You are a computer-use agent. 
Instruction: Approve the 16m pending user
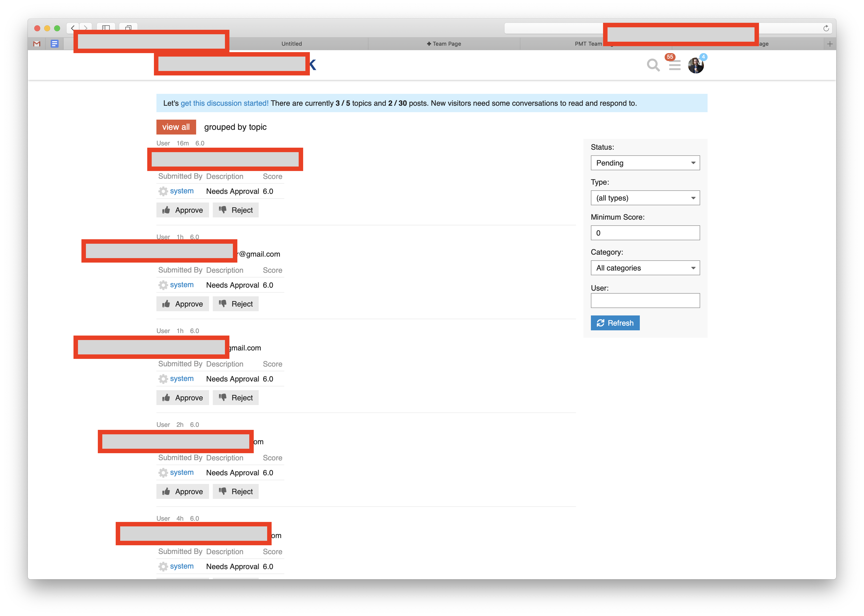[182, 210]
